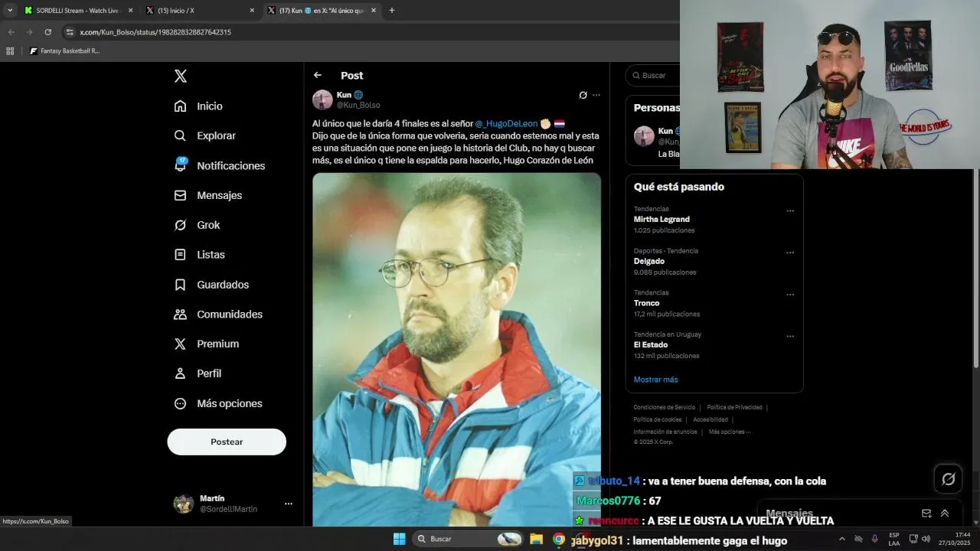
Task: Open Delgado trend
Action: coord(649,261)
